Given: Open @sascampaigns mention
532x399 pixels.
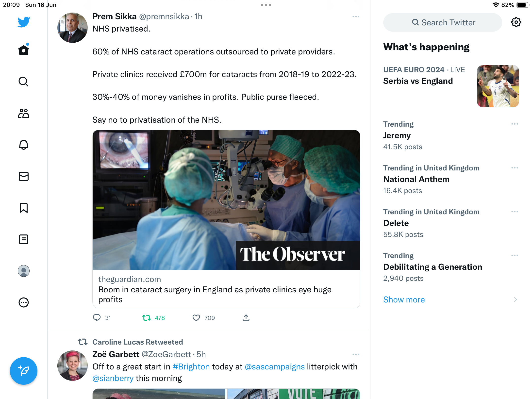Looking at the screenshot, I should [275, 367].
